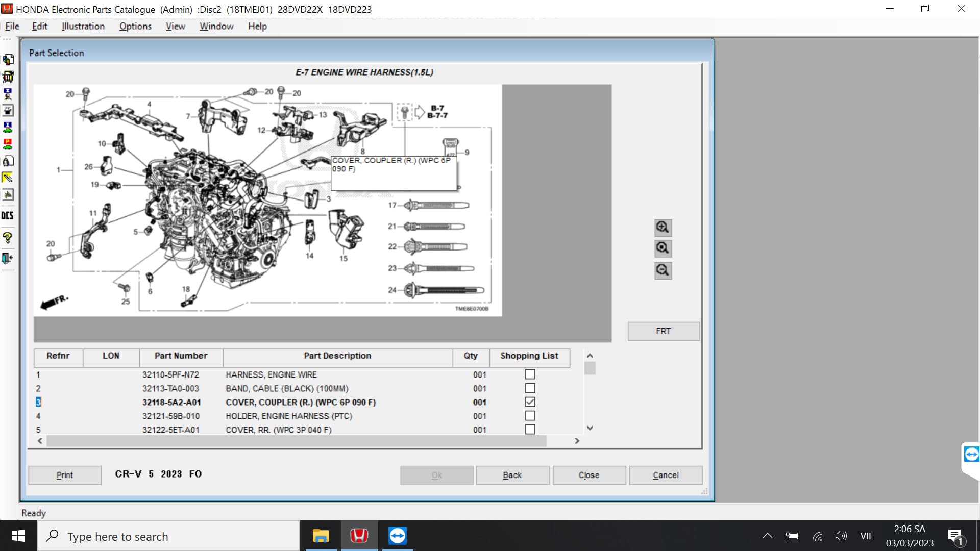Click the FRT button

point(663,331)
